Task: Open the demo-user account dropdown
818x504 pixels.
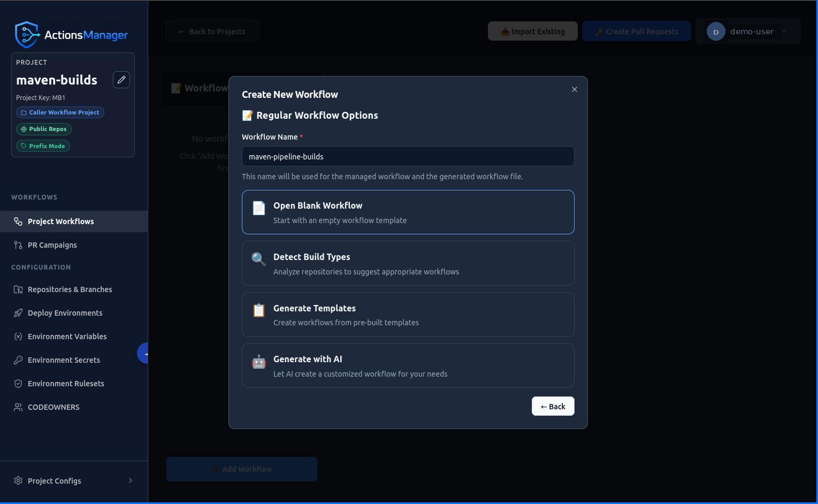Action: [x=748, y=32]
